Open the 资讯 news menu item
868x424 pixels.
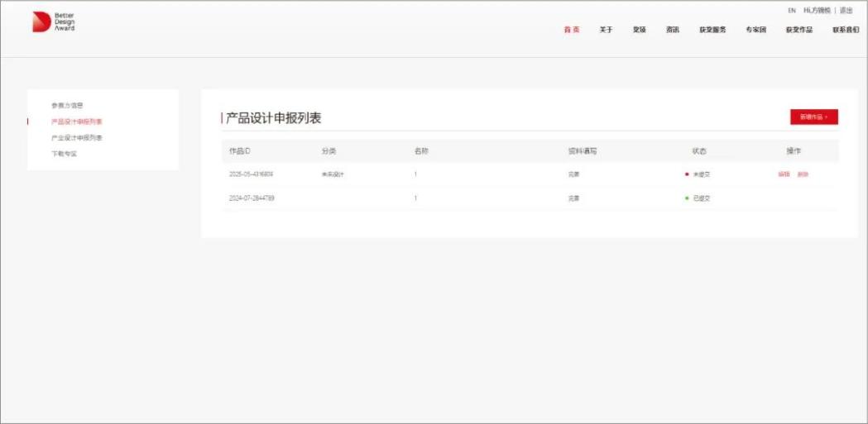point(673,30)
